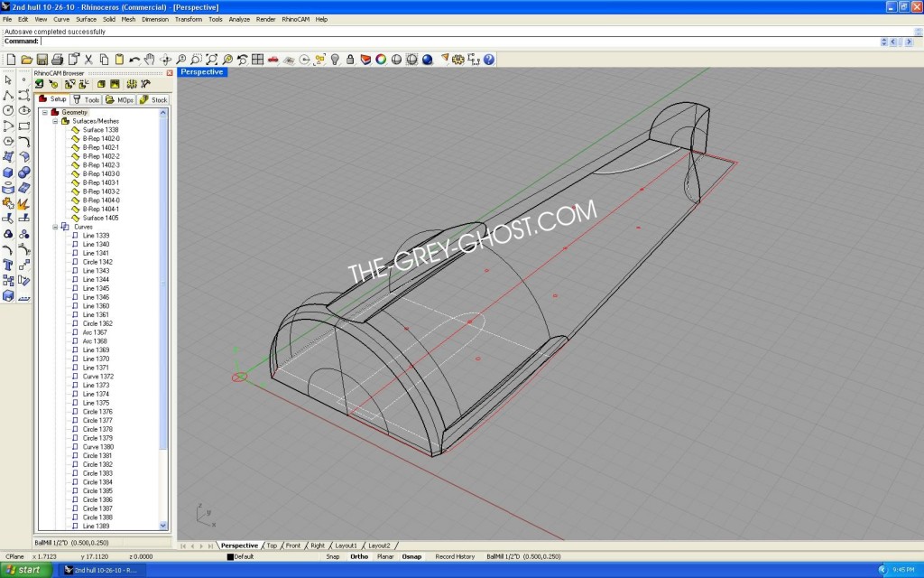Click the Windows start button
Image resolution: width=924 pixels, height=578 pixels.
pyautogui.click(x=26, y=570)
